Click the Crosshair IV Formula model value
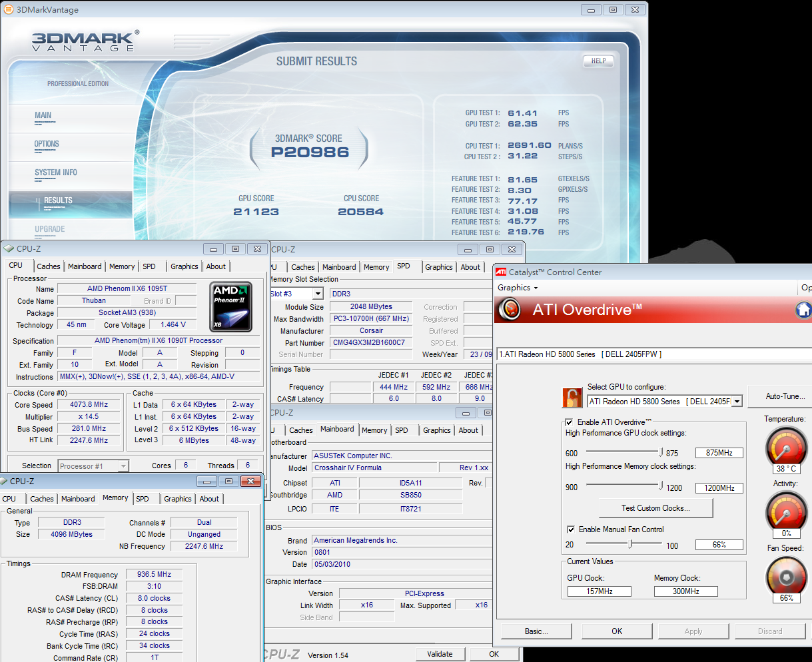 point(376,468)
